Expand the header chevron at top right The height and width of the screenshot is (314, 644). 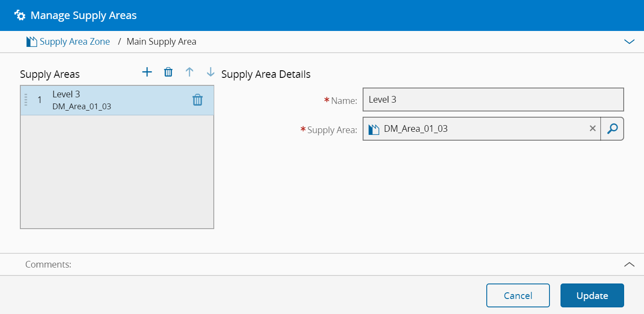[x=629, y=42]
